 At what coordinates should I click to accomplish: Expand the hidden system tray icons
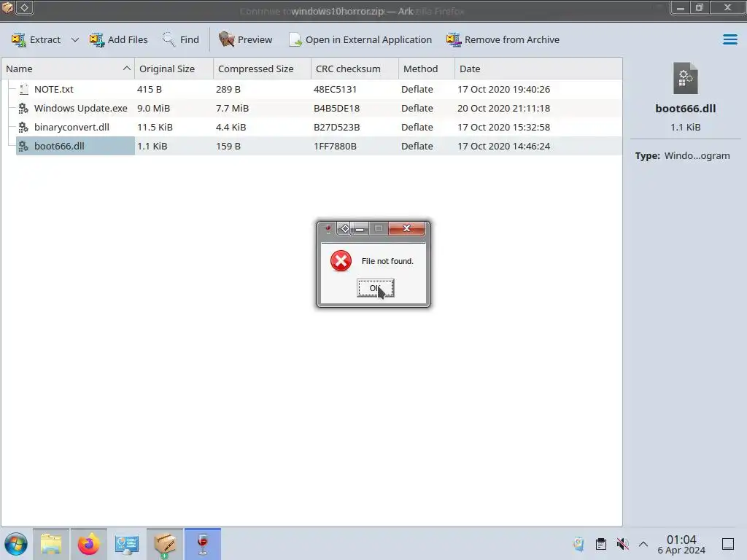pos(643,544)
